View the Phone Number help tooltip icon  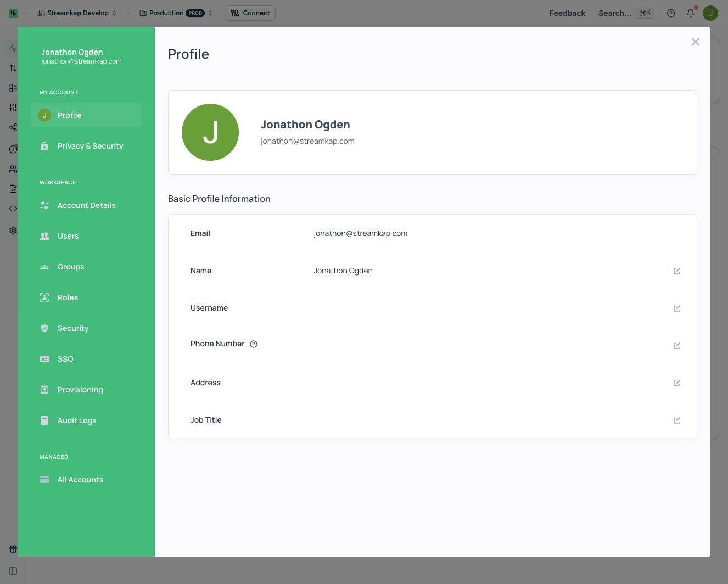(253, 344)
